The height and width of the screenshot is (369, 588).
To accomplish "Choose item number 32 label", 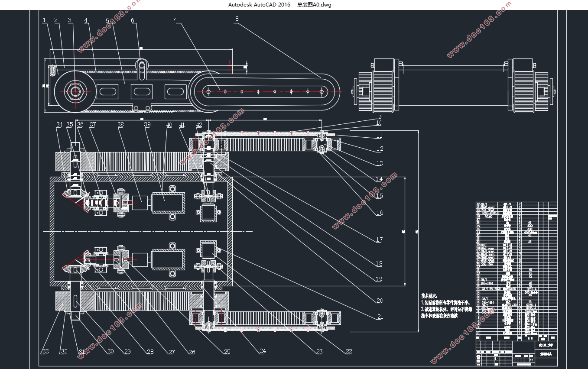I will (64, 351).
